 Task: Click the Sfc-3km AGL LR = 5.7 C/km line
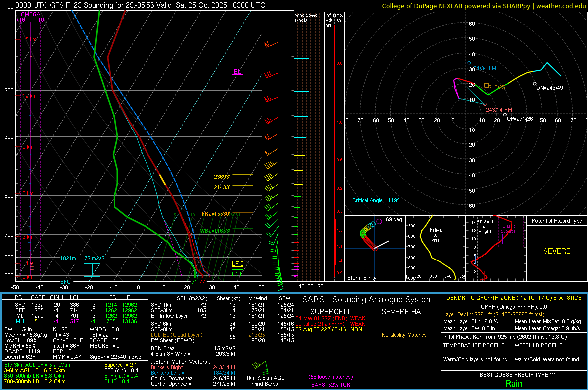pyautogui.click(x=37, y=365)
